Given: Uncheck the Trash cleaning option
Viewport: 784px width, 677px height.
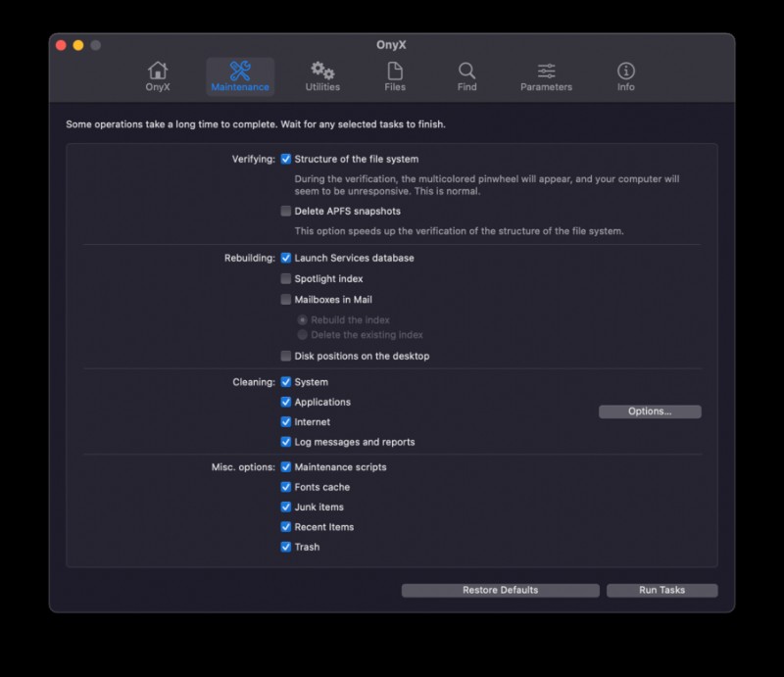Looking at the screenshot, I should pos(286,547).
